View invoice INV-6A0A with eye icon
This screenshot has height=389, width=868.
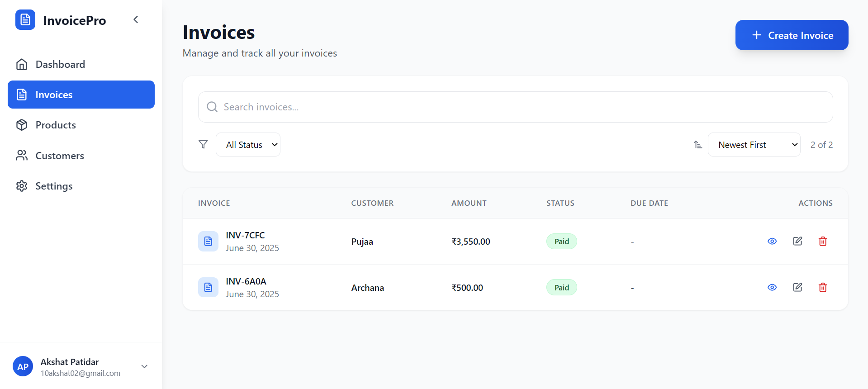click(x=772, y=287)
